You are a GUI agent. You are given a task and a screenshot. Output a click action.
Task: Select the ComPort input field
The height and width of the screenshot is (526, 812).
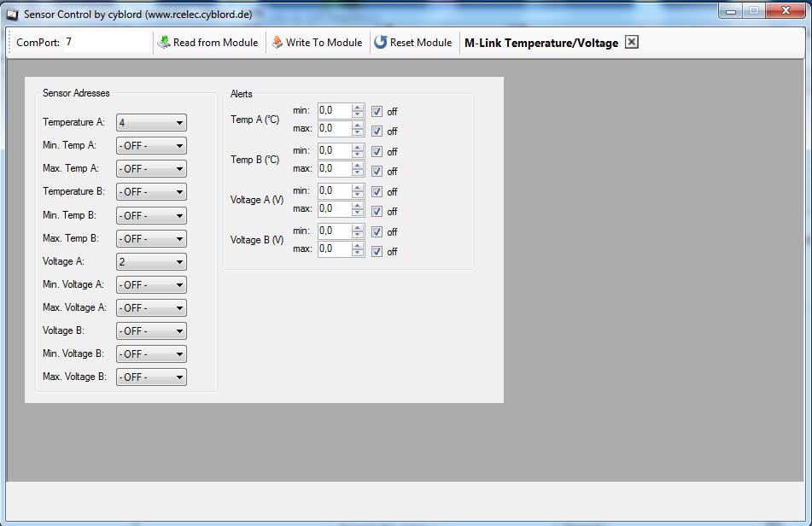coord(108,42)
